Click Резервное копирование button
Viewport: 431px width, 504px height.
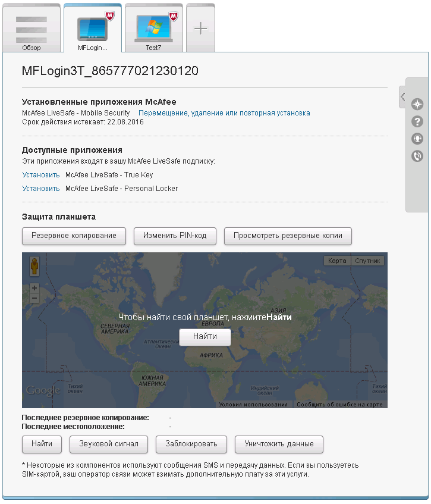tap(74, 236)
